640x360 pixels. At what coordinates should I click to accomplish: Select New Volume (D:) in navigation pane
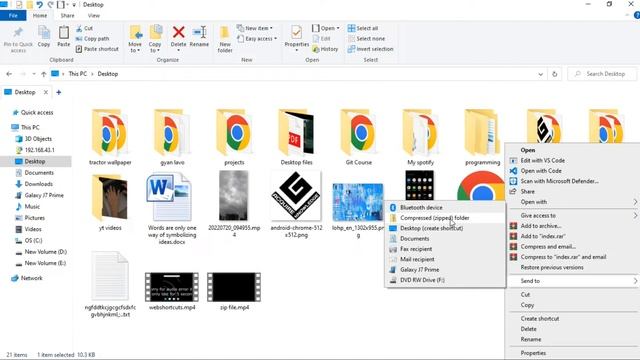point(41,252)
